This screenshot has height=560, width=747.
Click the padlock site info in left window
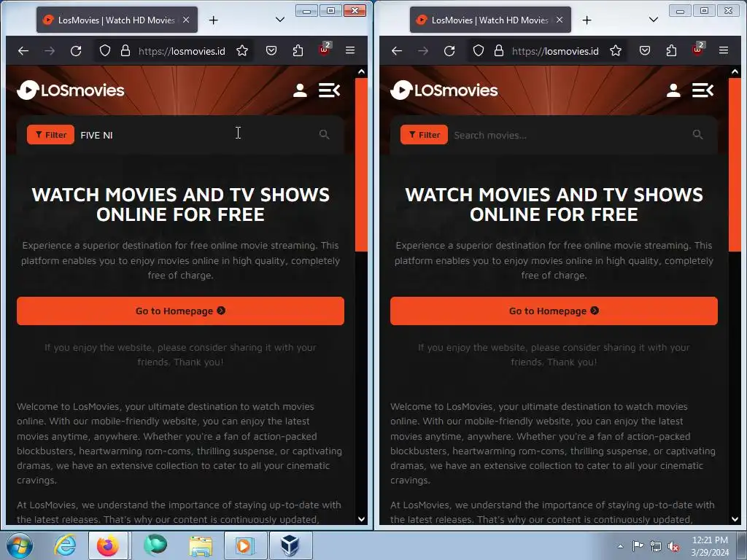(x=125, y=50)
